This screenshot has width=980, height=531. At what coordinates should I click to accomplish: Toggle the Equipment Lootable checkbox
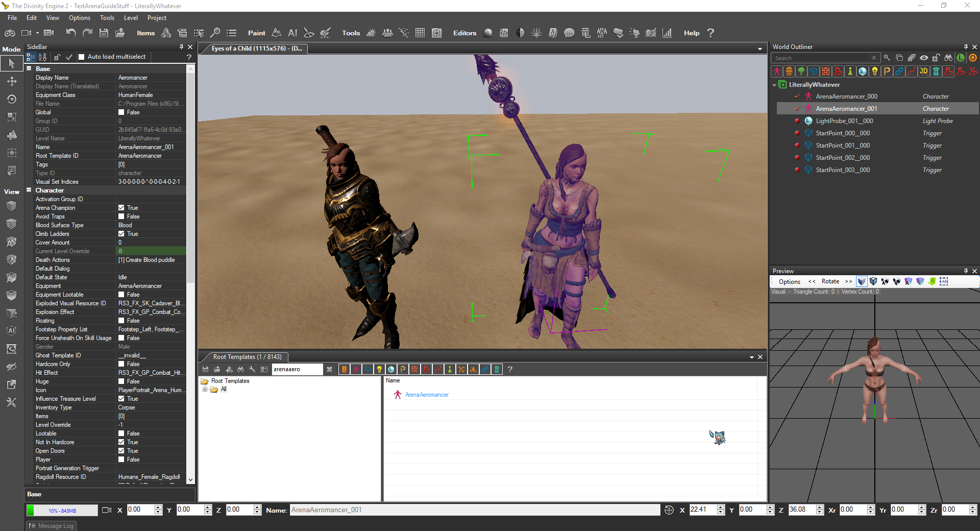point(121,295)
